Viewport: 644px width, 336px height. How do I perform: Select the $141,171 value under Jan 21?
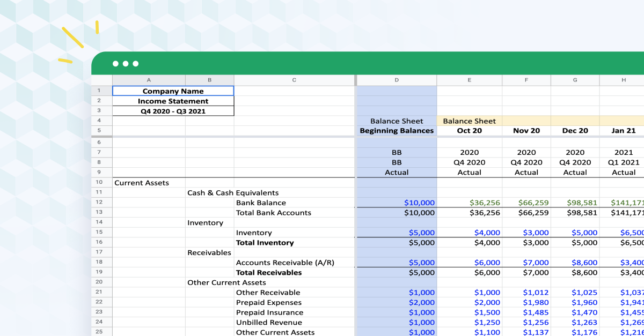[x=624, y=202]
